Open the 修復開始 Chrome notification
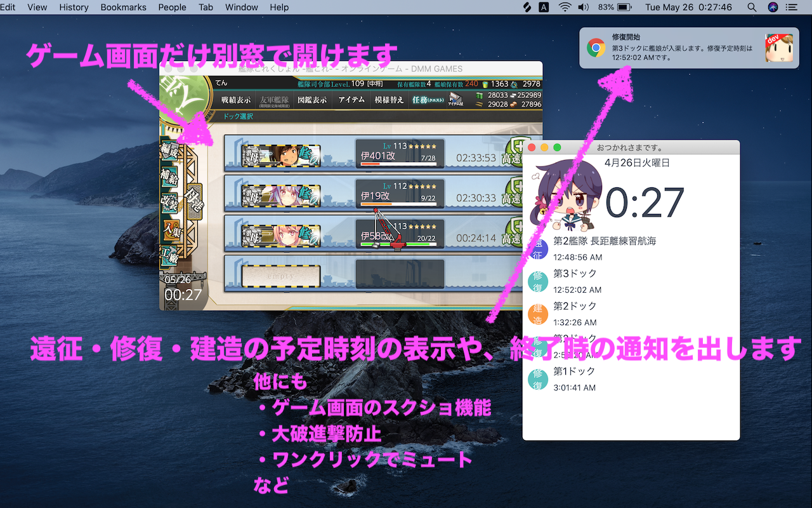The width and height of the screenshot is (812, 508). tap(689, 48)
